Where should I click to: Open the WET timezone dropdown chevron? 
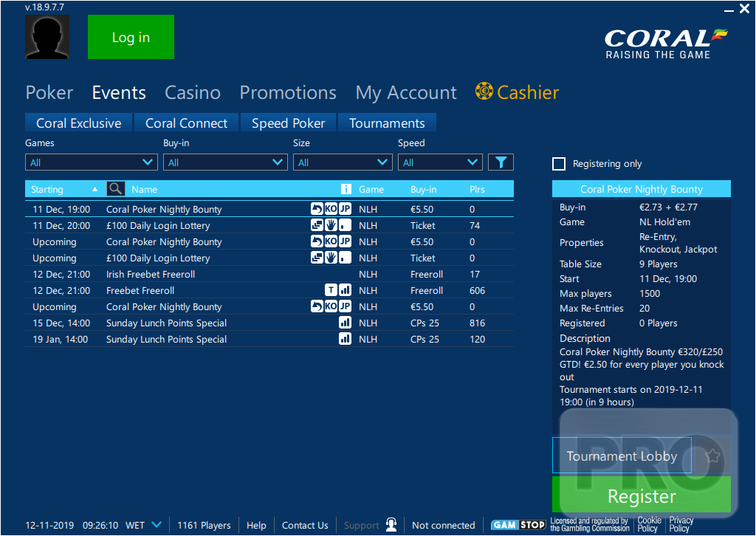click(x=157, y=524)
